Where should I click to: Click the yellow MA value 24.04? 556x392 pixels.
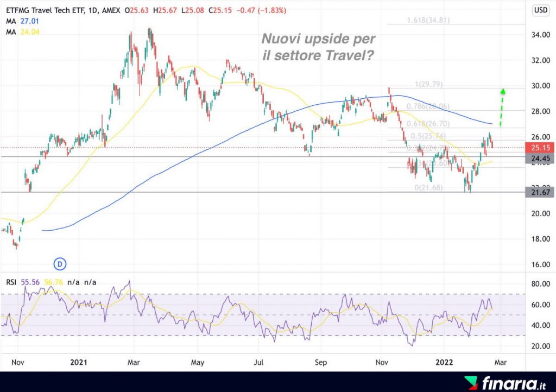30,32
